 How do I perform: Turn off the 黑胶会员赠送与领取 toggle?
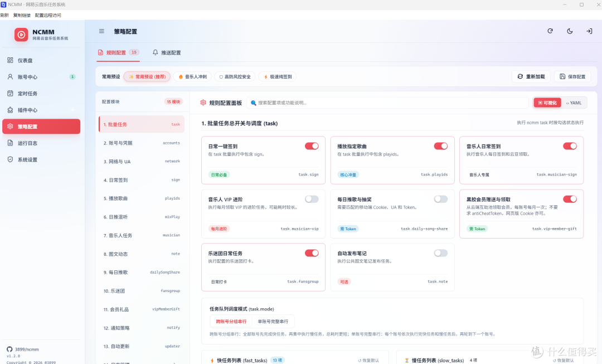pos(570,199)
